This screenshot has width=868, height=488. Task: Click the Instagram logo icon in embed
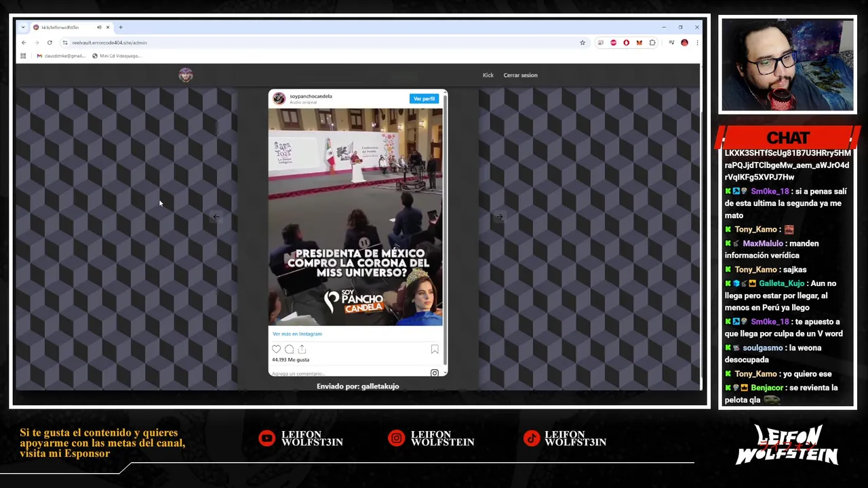(435, 373)
